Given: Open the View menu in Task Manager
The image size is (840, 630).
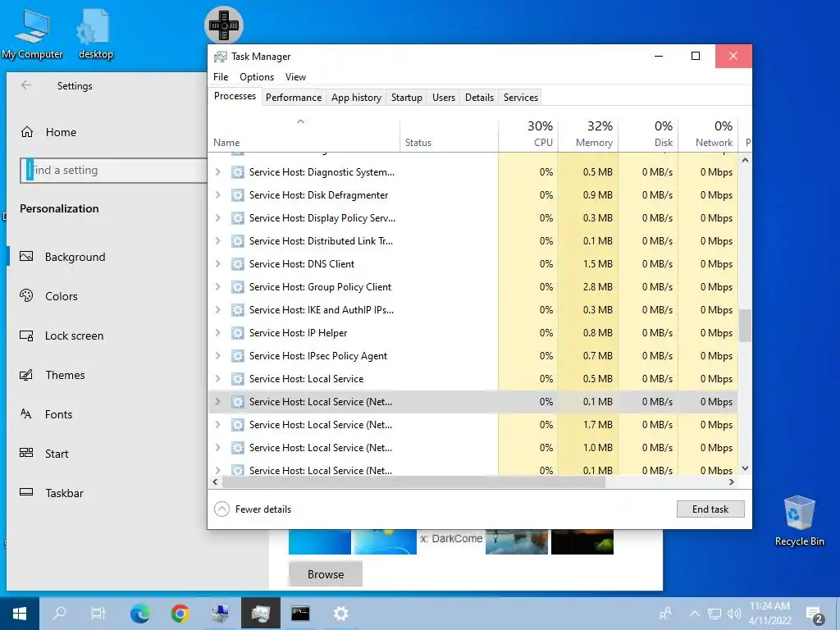Looking at the screenshot, I should pos(295,76).
